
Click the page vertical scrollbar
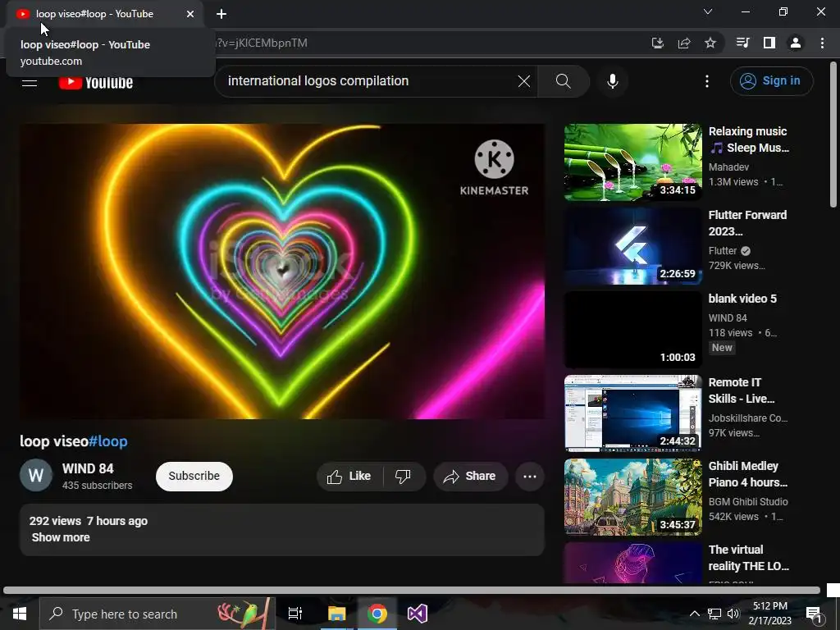pyautogui.click(x=833, y=134)
